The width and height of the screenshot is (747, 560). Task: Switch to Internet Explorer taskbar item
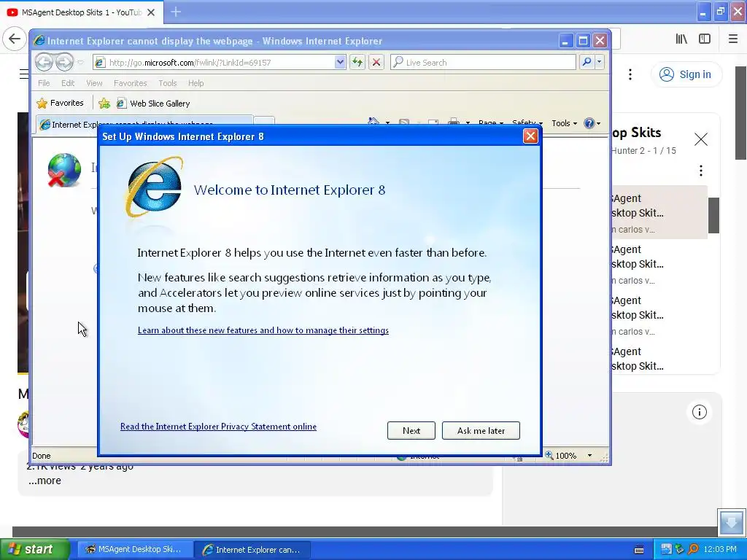coord(252,550)
